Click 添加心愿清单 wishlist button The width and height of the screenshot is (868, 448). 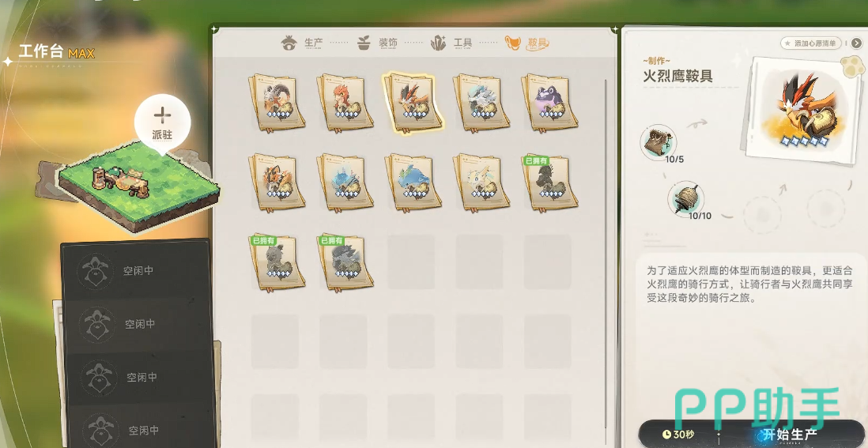tap(811, 43)
